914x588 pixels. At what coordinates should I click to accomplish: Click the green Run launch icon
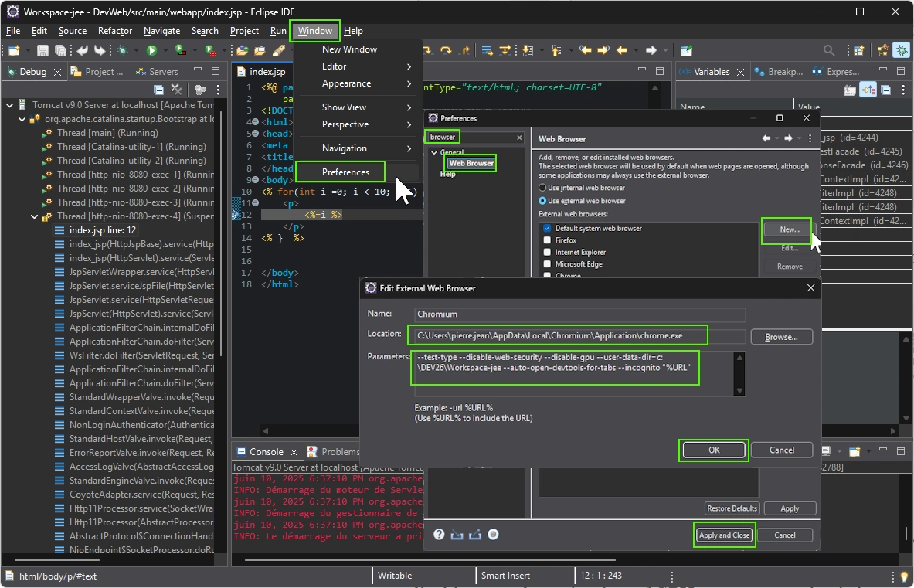(151, 51)
